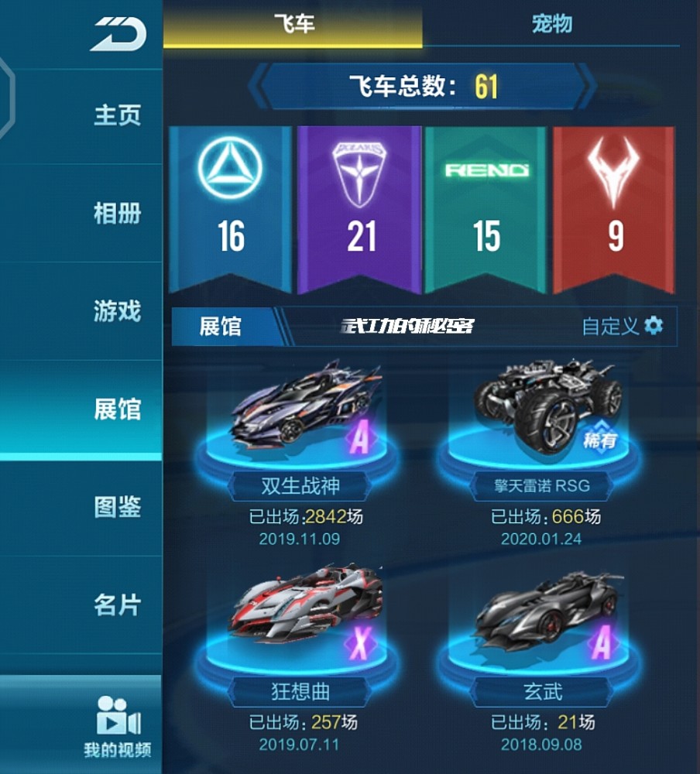
Task: Click the game logo at top left
Action: pos(118,34)
